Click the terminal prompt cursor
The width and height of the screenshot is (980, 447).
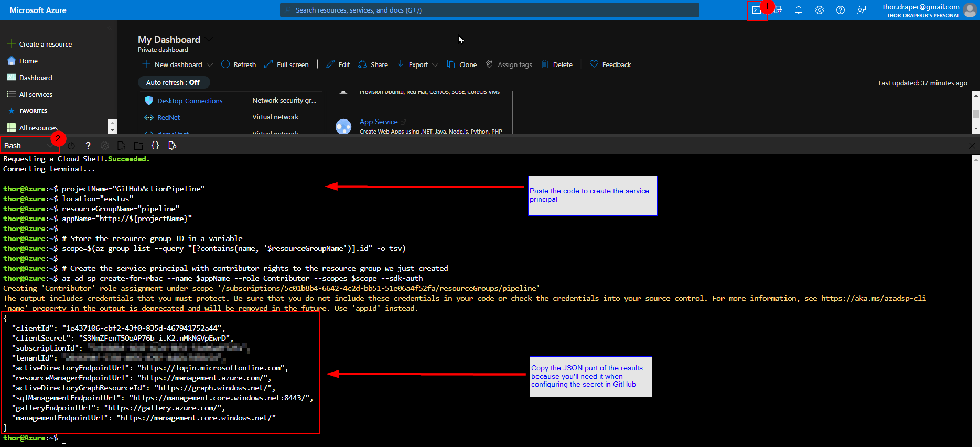64,439
